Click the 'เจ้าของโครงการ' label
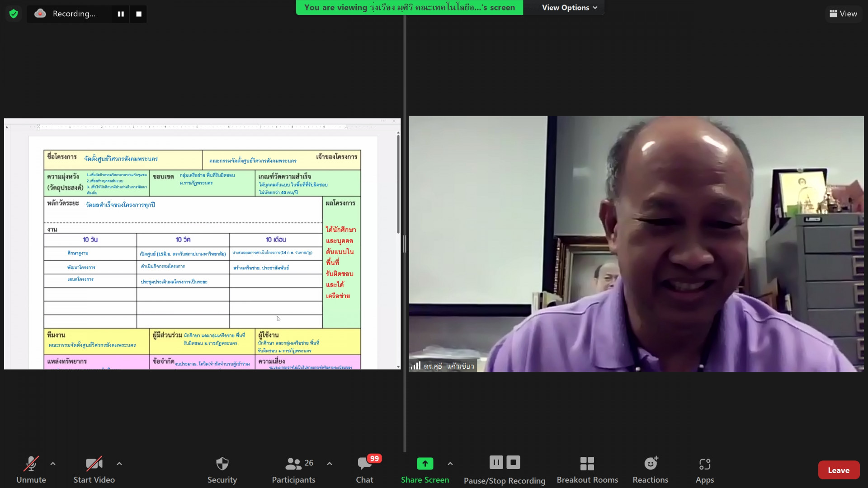Screen dimensions: 868x488 [337, 157]
